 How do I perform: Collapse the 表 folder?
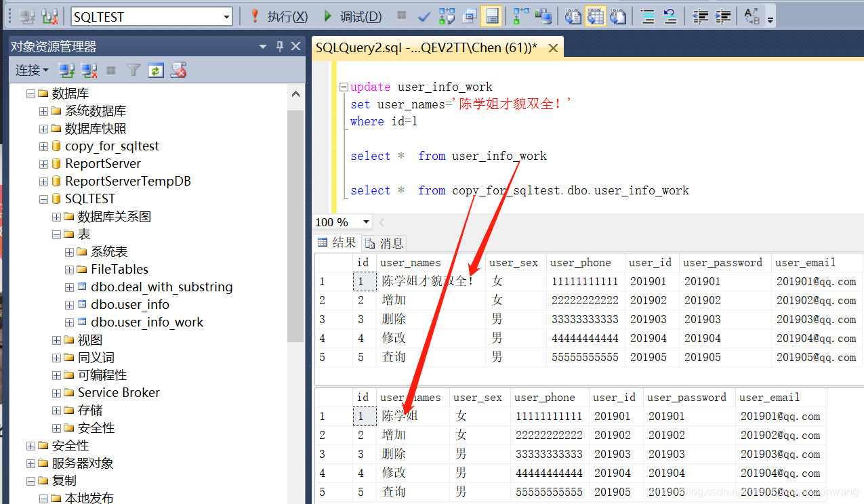coord(56,234)
